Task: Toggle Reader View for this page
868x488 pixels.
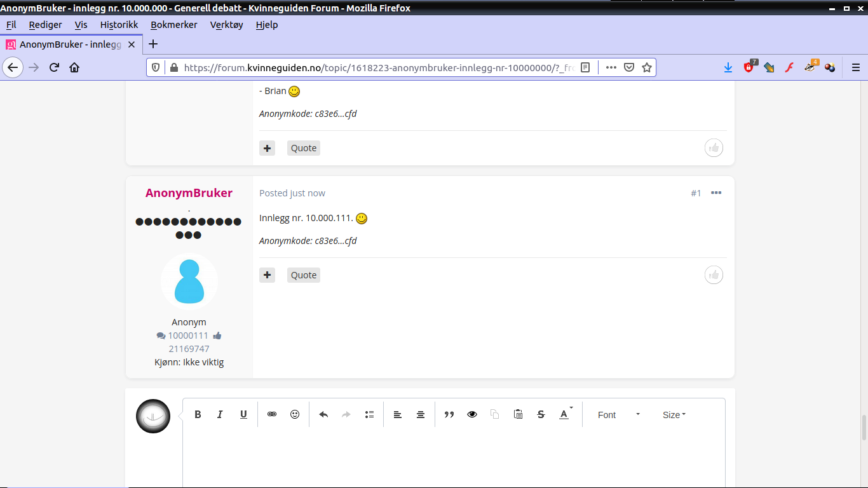Action: [x=585, y=67]
